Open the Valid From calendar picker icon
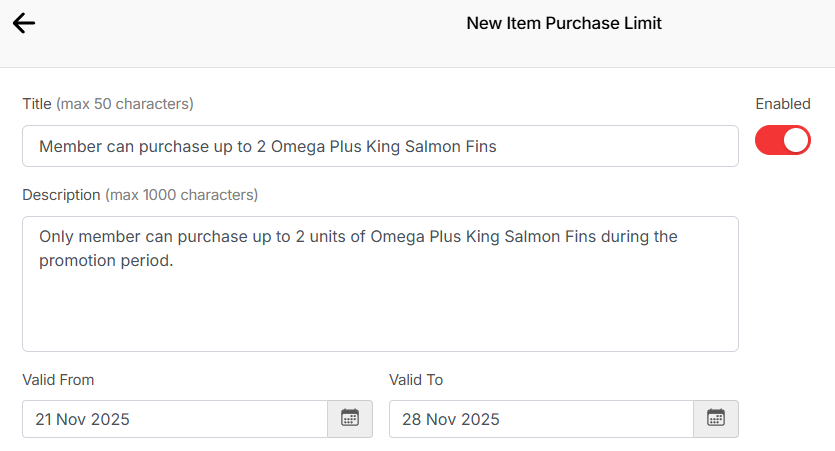This screenshot has width=835, height=451. (x=350, y=419)
